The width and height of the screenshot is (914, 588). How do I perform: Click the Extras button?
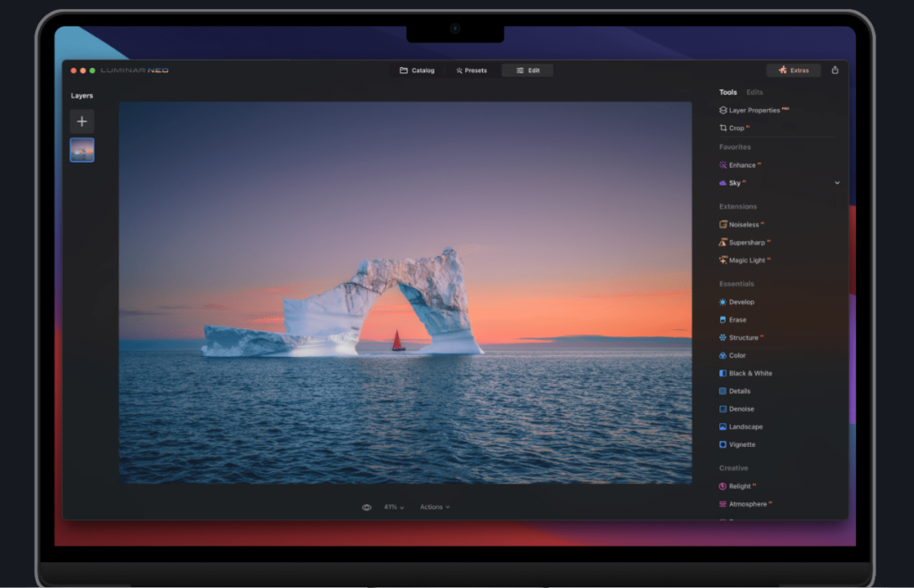(793, 70)
